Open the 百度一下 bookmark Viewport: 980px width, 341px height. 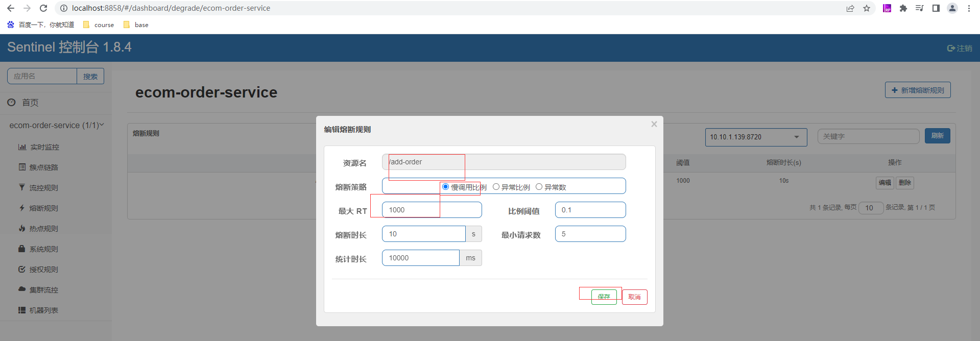pos(41,25)
